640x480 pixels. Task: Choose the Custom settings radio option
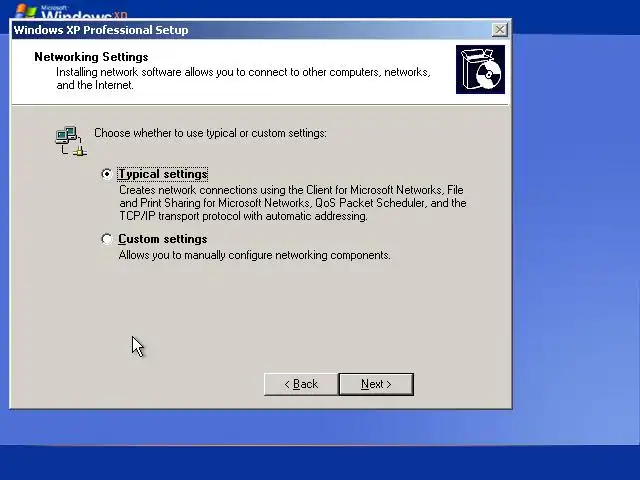[x=107, y=239]
